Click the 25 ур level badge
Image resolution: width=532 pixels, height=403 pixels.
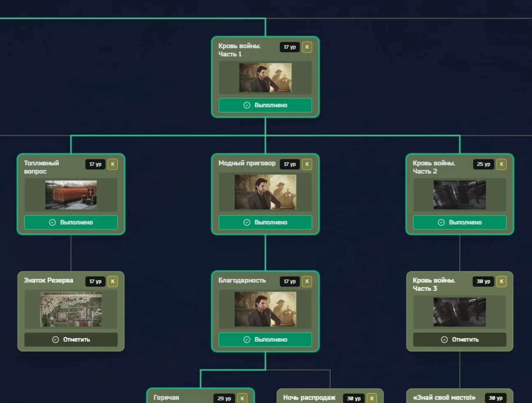tap(483, 164)
